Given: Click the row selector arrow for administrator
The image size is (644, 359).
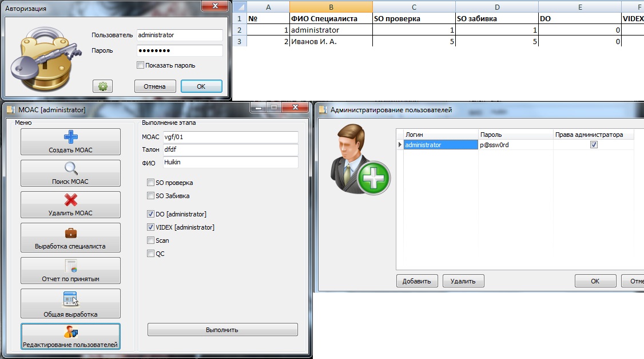Looking at the screenshot, I should 400,145.
